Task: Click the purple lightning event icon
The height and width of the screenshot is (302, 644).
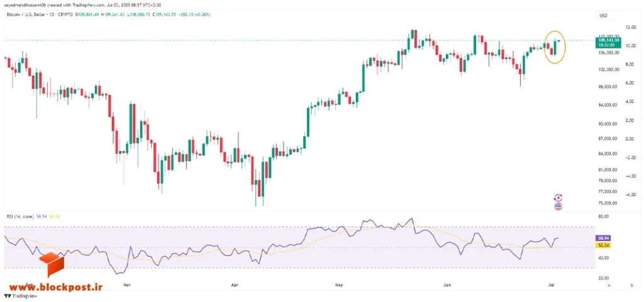Action: [558, 198]
